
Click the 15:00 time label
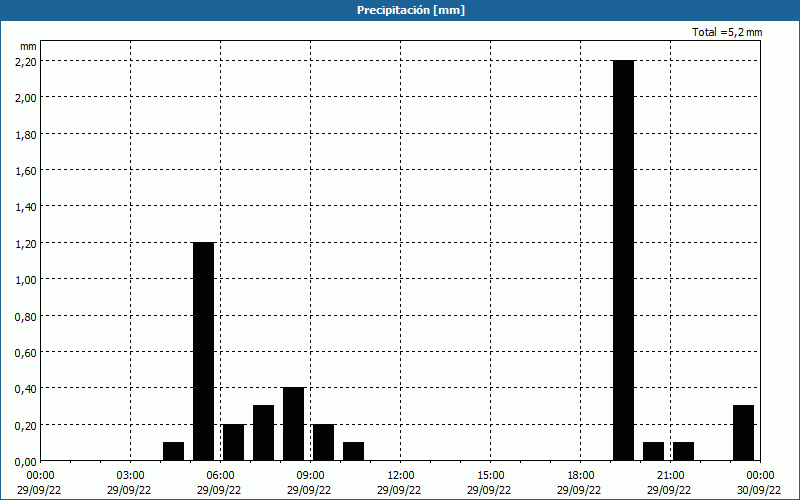[490, 476]
